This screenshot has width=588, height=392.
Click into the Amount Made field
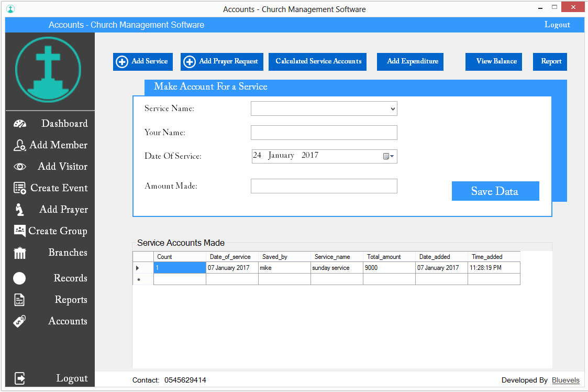[324, 186]
